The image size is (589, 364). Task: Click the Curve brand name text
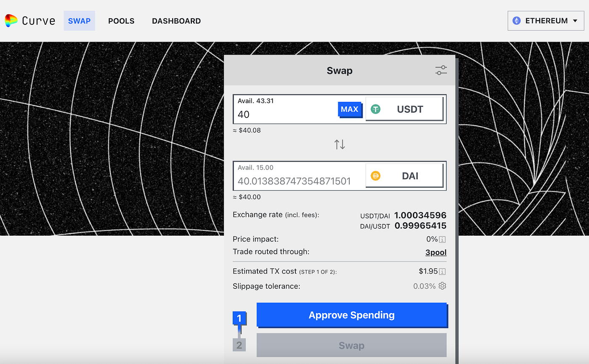click(38, 21)
